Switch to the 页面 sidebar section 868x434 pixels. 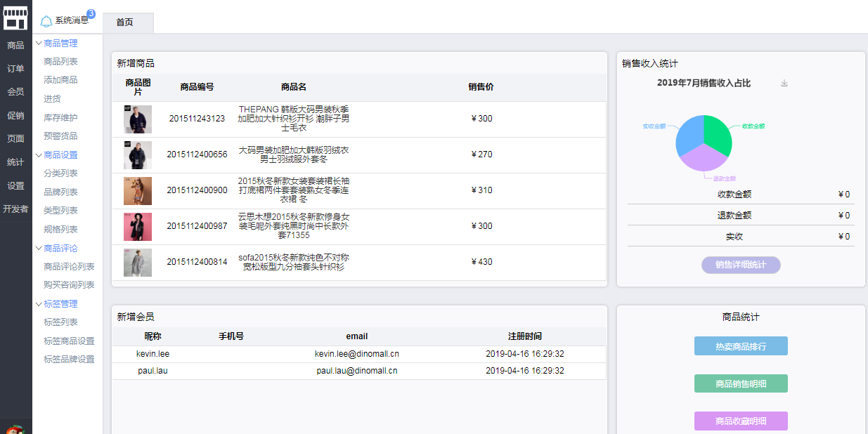point(15,139)
